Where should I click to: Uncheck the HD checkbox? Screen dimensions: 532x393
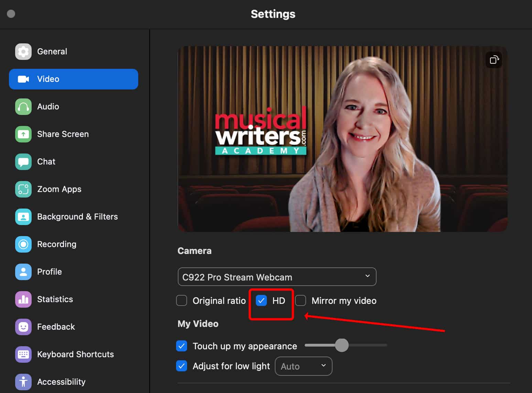[x=261, y=300]
